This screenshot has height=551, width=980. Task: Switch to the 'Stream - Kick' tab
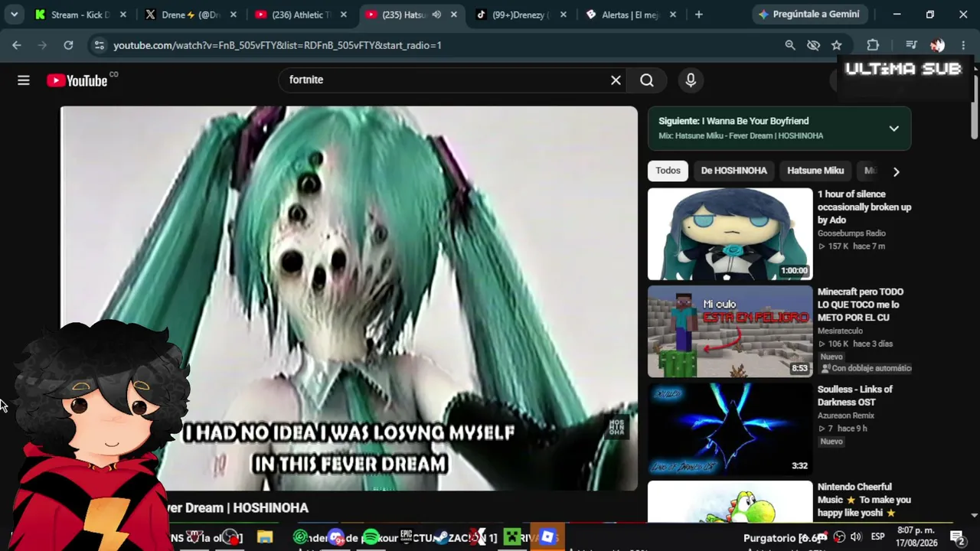(x=80, y=15)
